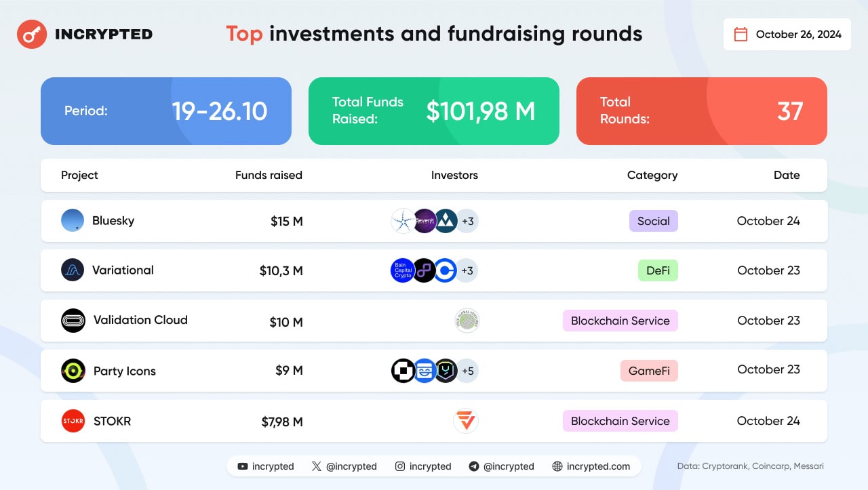This screenshot has width=868, height=490.
Task: Click the Party Icons project logo
Action: coord(73,371)
